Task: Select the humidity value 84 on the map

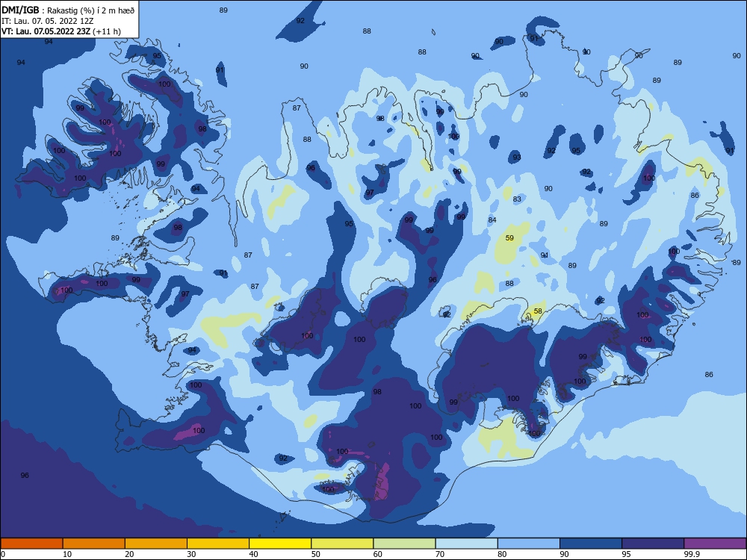Action: tap(492, 220)
